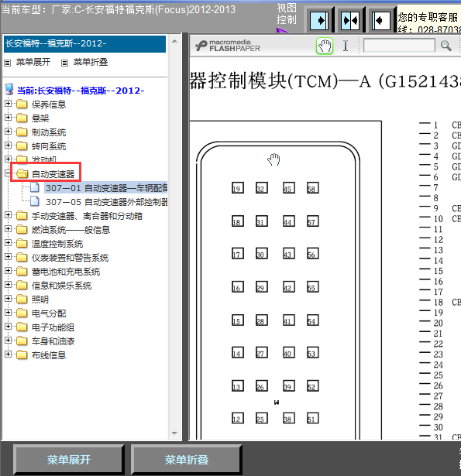The width and height of the screenshot is (461, 476).
Task: Click the large 菜单展开 button at bottom
Action: coord(69,460)
